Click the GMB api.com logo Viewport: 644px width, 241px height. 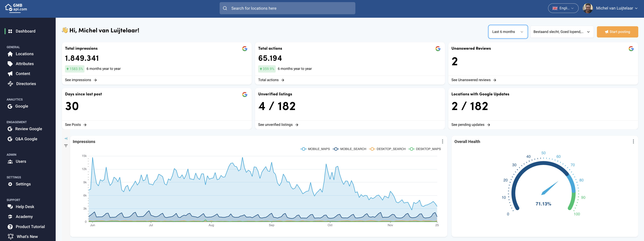click(x=16, y=8)
